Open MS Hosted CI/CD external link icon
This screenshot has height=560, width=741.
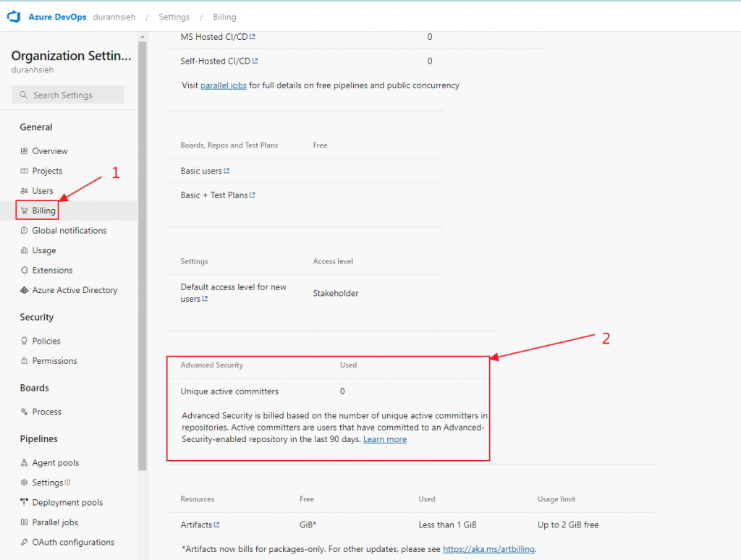click(x=253, y=36)
